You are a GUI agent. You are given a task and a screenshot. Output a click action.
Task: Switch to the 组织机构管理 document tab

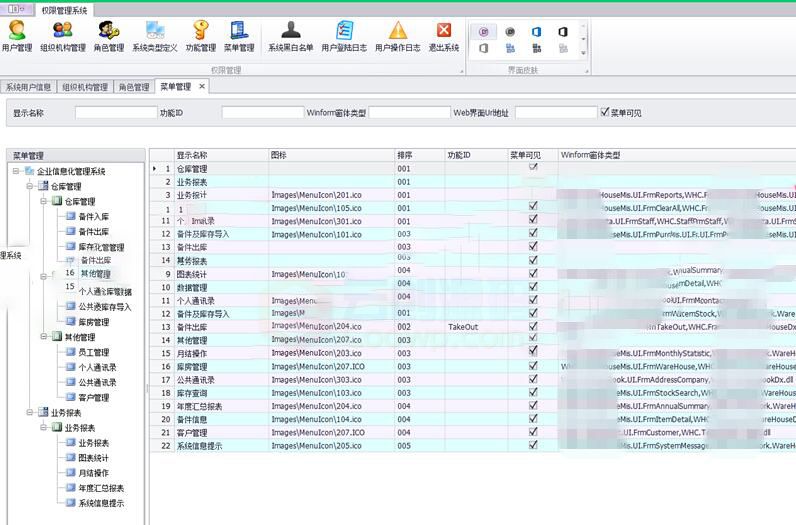pyautogui.click(x=85, y=87)
